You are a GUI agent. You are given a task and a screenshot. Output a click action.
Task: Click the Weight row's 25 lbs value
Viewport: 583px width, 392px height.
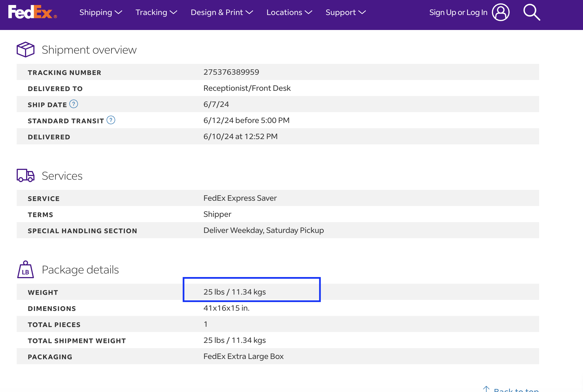tap(235, 292)
